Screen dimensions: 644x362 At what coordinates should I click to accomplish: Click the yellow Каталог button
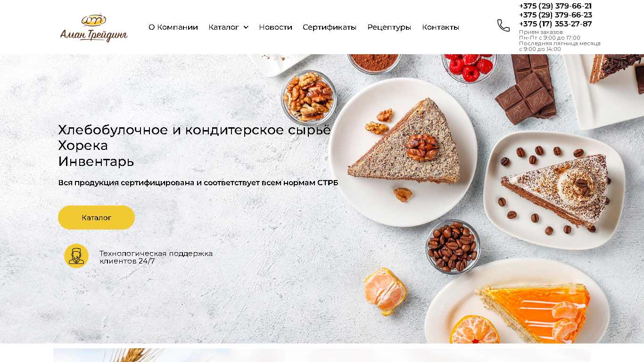click(96, 217)
